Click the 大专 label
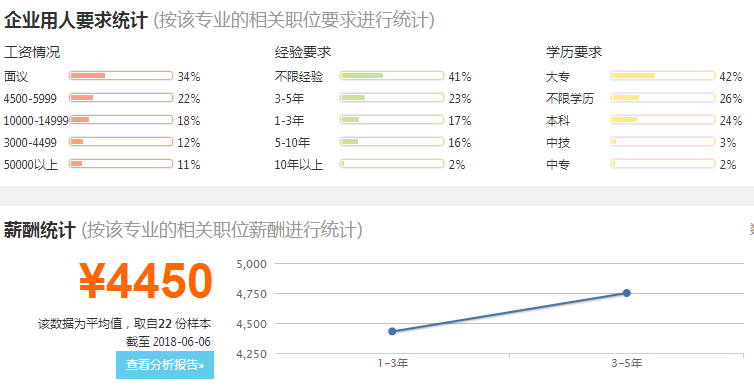 (x=558, y=76)
